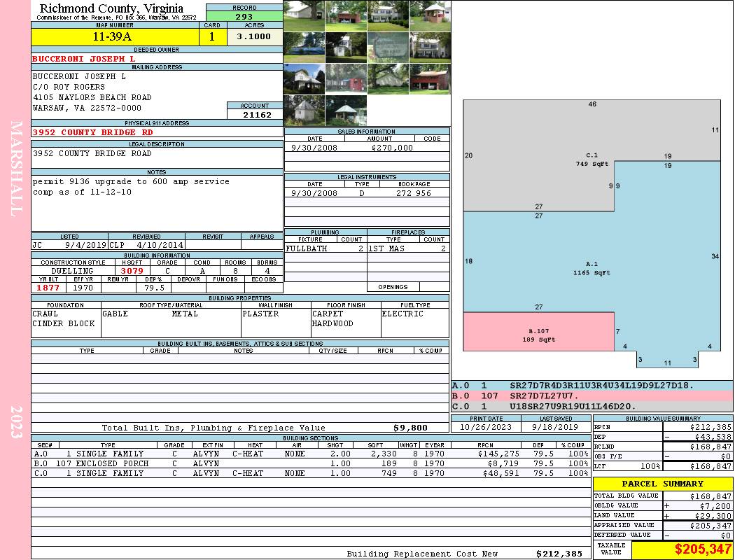Viewport: 735px width, 560px height.
Task: Click built-ins total value $9,800
Action: click(411, 428)
